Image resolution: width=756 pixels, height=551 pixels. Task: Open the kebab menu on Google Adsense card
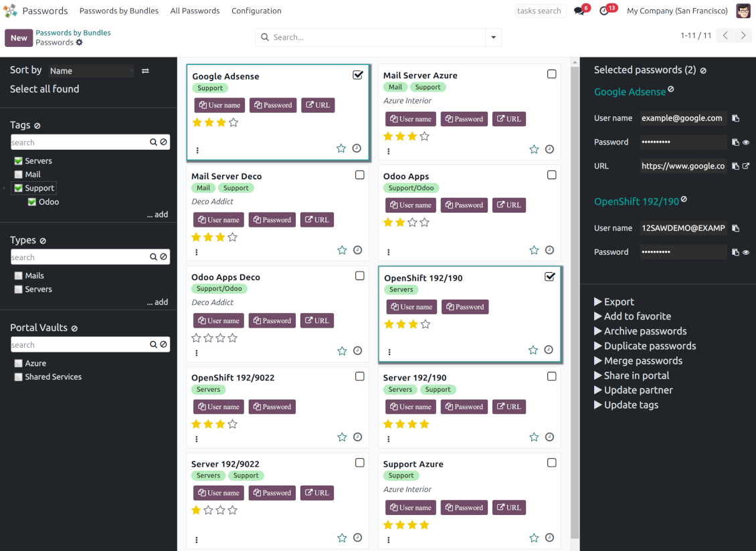[197, 150]
